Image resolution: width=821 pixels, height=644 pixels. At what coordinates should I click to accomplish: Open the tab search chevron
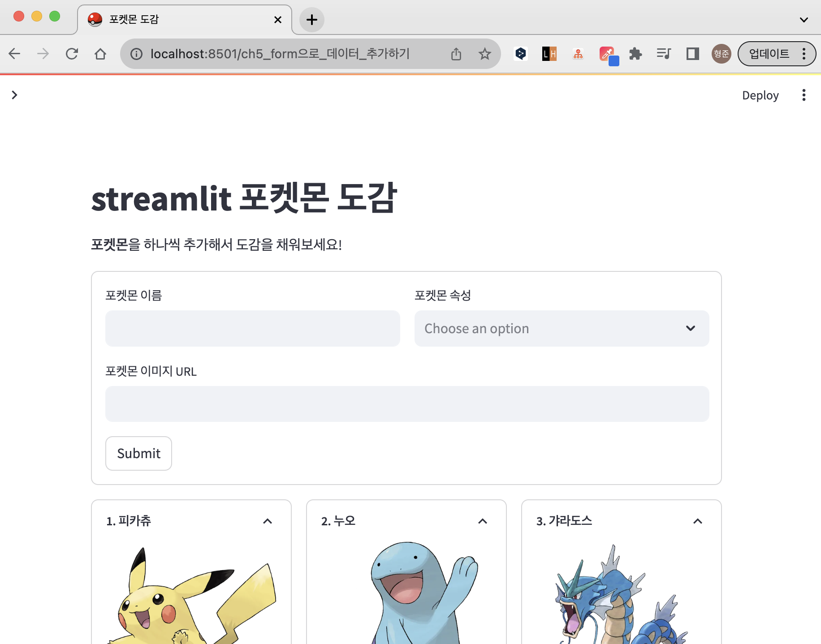tap(804, 20)
